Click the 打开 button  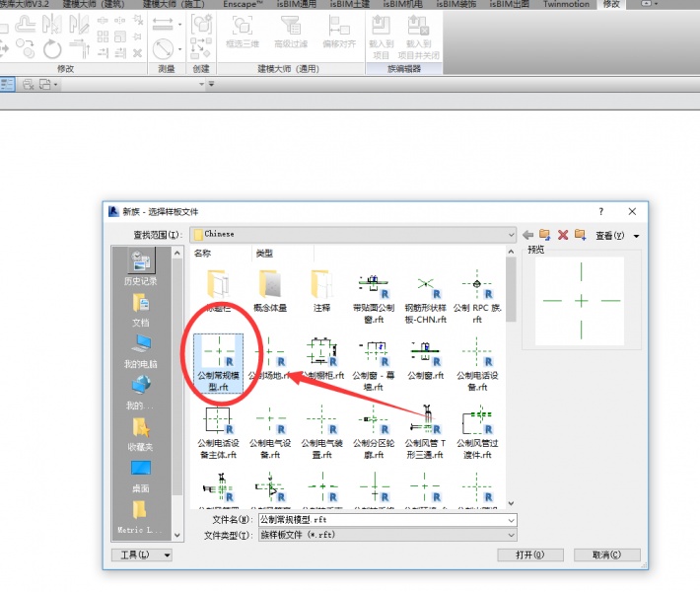(x=532, y=555)
